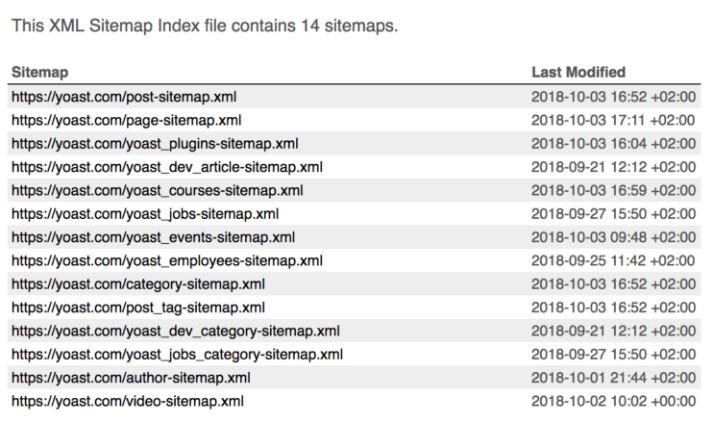Open the yoast_dev_article-sitemap.xml link
This screenshot has height=422, width=712.
point(167,167)
